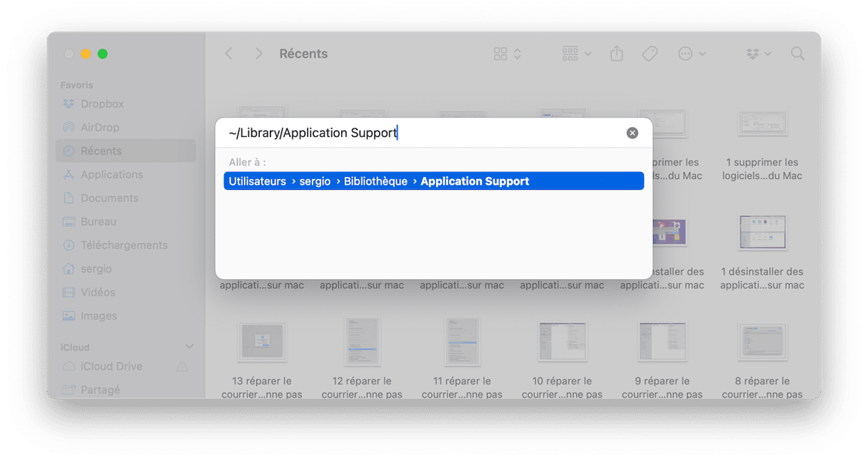Select the Application Support path suggestion
868x461 pixels.
pyautogui.click(x=434, y=181)
